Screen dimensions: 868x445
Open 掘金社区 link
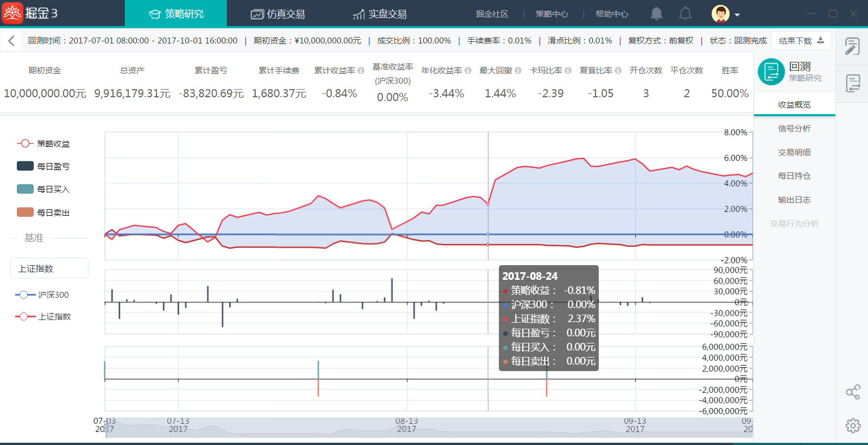[492, 14]
